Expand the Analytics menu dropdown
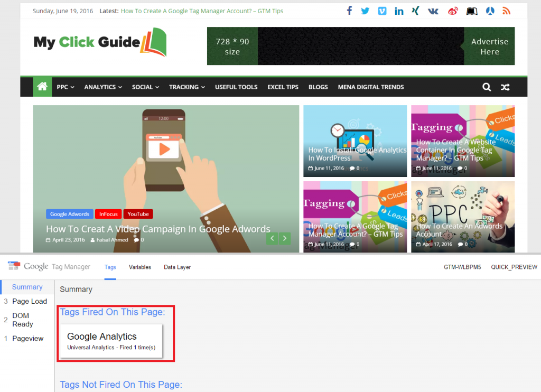 pyautogui.click(x=103, y=87)
